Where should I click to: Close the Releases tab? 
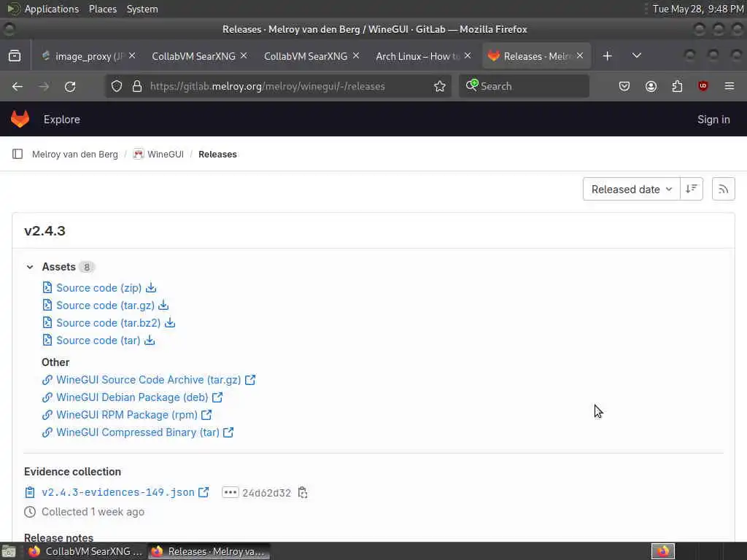click(580, 55)
